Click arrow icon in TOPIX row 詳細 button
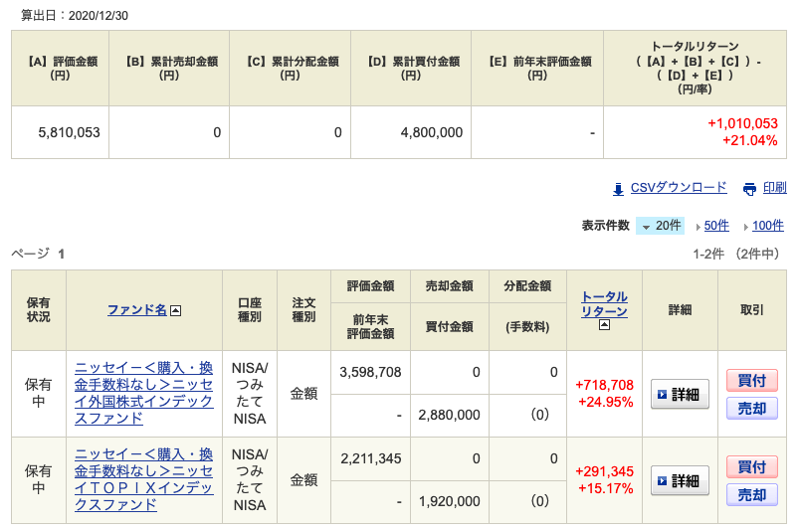 pos(662,481)
